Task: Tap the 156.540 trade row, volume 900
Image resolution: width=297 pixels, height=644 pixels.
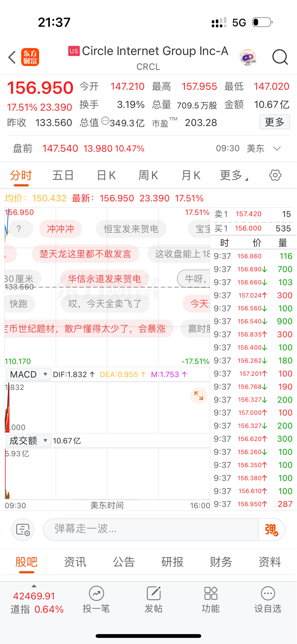Action: pos(253,321)
